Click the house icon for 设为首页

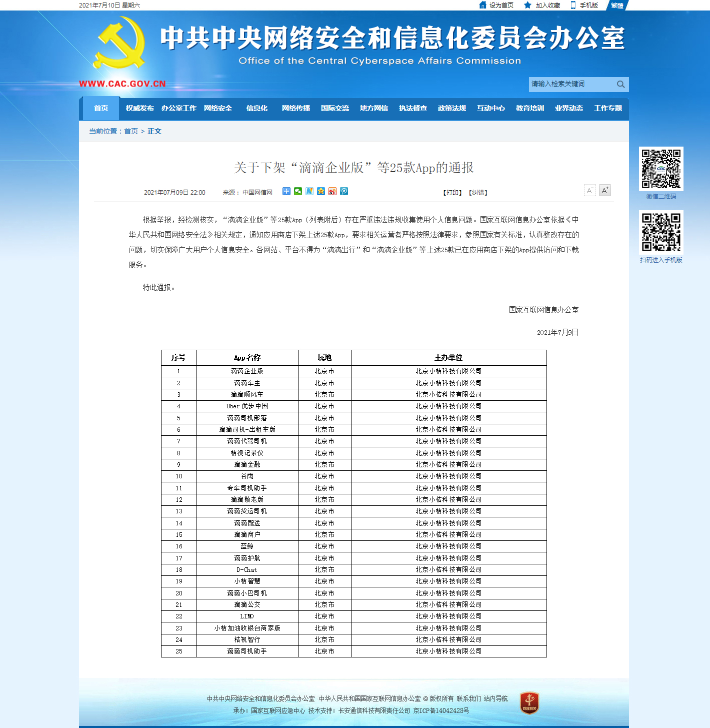pyautogui.click(x=482, y=5)
